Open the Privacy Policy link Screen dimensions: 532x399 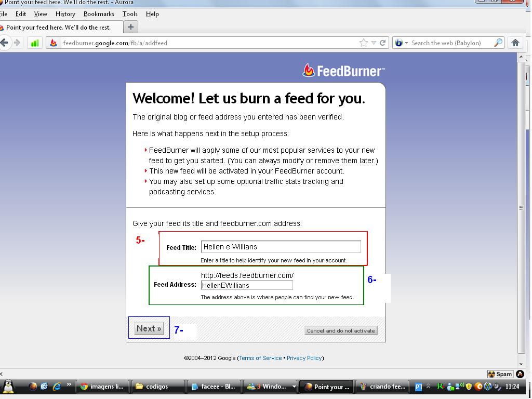pyautogui.click(x=304, y=358)
